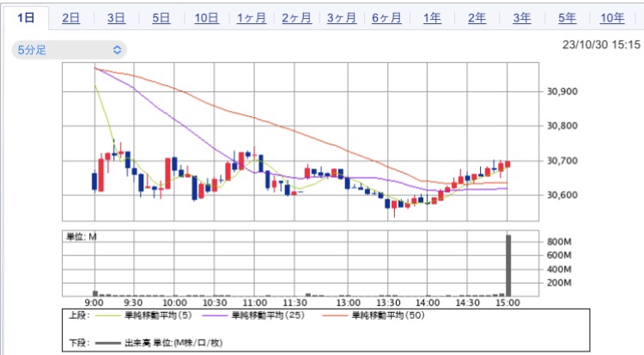The width and height of the screenshot is (644, 355).
Task: Open the 5分足 interval dropdown
Action: coord(69,50)
